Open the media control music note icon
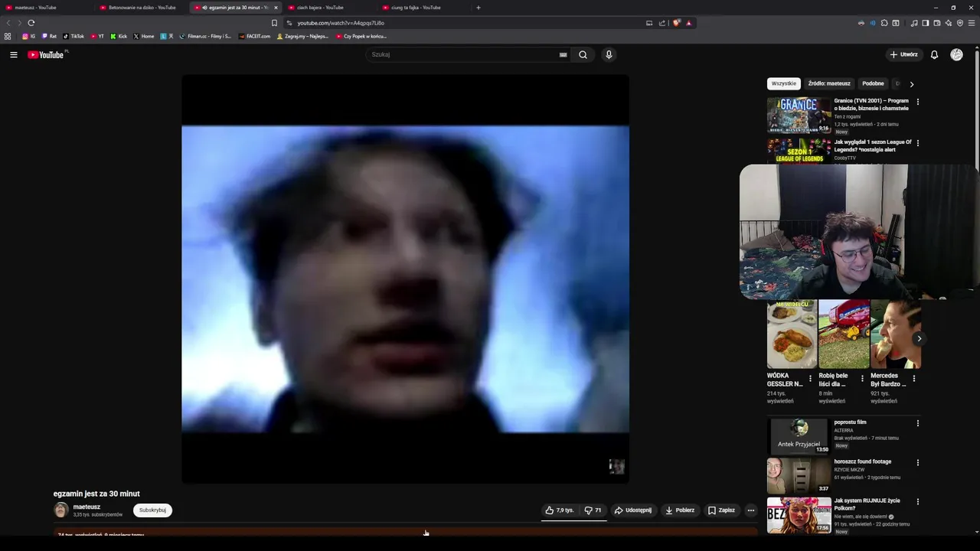Image resolution: width=980 pixels, height=551 pixels. point(914,23)
